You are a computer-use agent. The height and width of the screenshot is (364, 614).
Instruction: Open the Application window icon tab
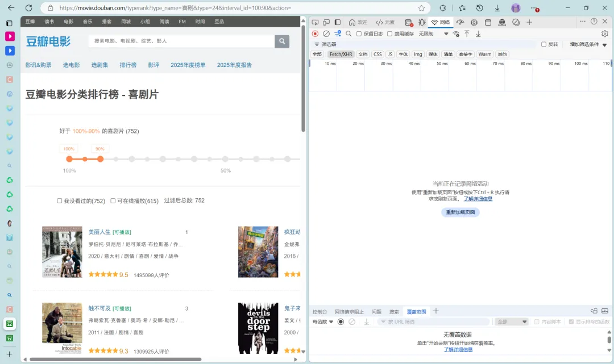[x=488, y=22]
